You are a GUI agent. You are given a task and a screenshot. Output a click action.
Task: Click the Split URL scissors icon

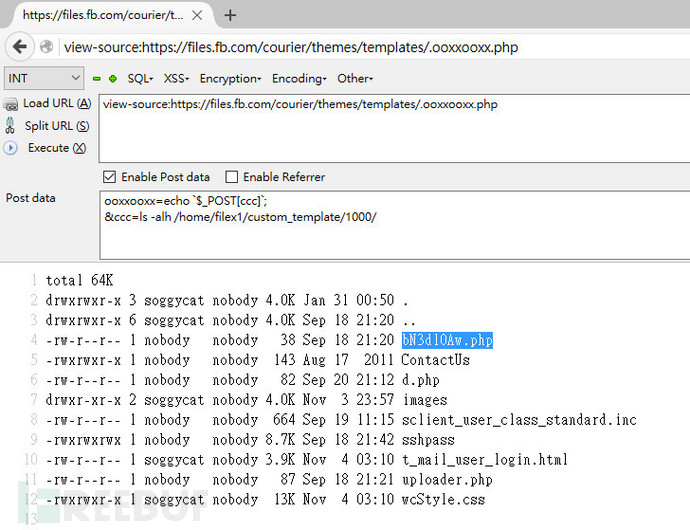(x=10, y=126)
